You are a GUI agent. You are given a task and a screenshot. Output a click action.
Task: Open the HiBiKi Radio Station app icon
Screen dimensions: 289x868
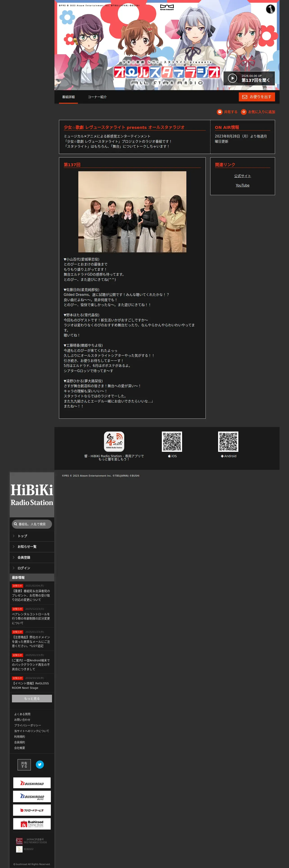click(114, 441)
